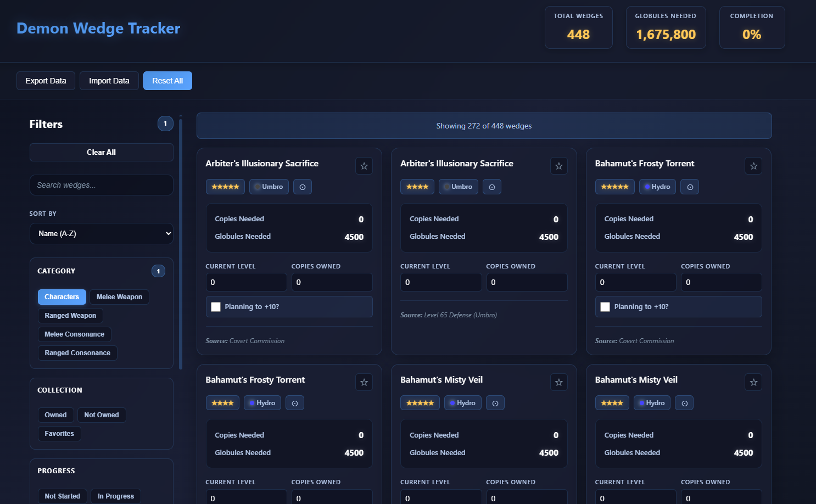Click five-star rating badge on Arbiter's Illusionary Sacrifice
This screenshot has height=504, width=816.
[225, 187]
